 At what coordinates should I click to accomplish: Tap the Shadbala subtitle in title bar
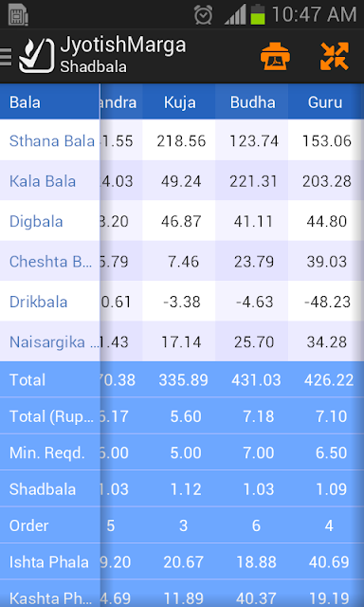pos(93,67)
